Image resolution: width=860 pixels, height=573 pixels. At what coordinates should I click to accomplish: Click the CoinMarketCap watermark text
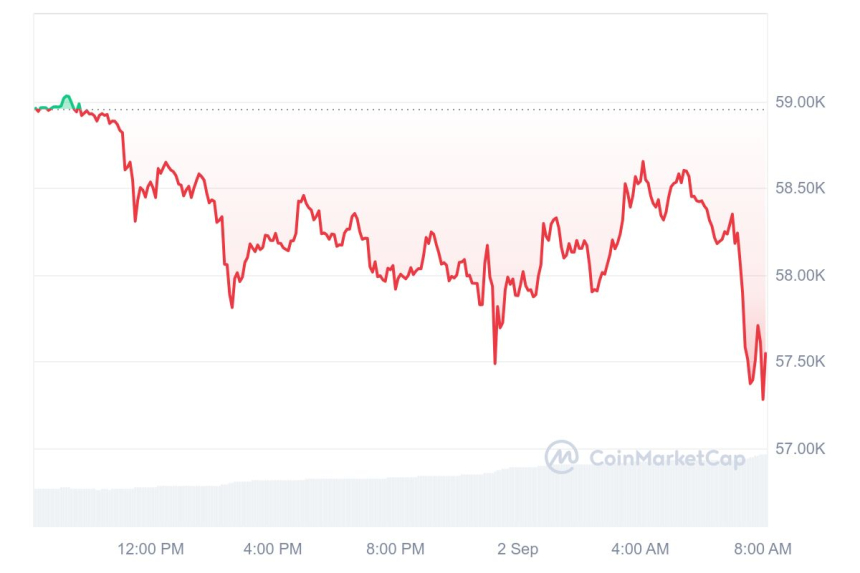pos(667,459)
